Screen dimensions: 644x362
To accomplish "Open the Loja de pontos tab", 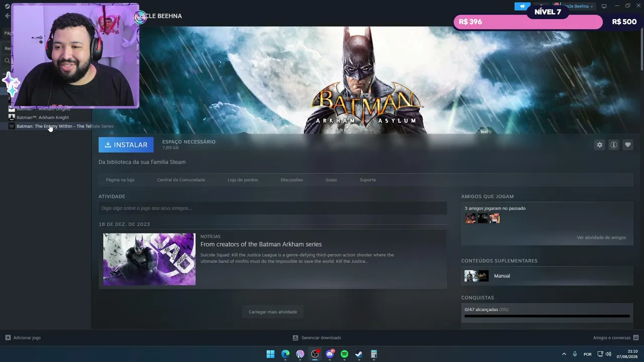I will pos(243,180).
